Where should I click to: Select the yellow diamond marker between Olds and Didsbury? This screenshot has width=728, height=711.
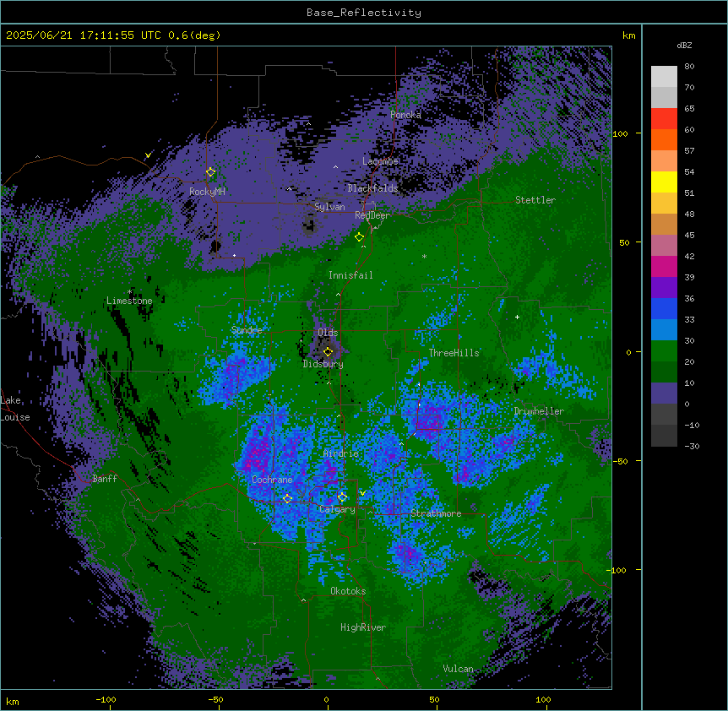(329, 351)
